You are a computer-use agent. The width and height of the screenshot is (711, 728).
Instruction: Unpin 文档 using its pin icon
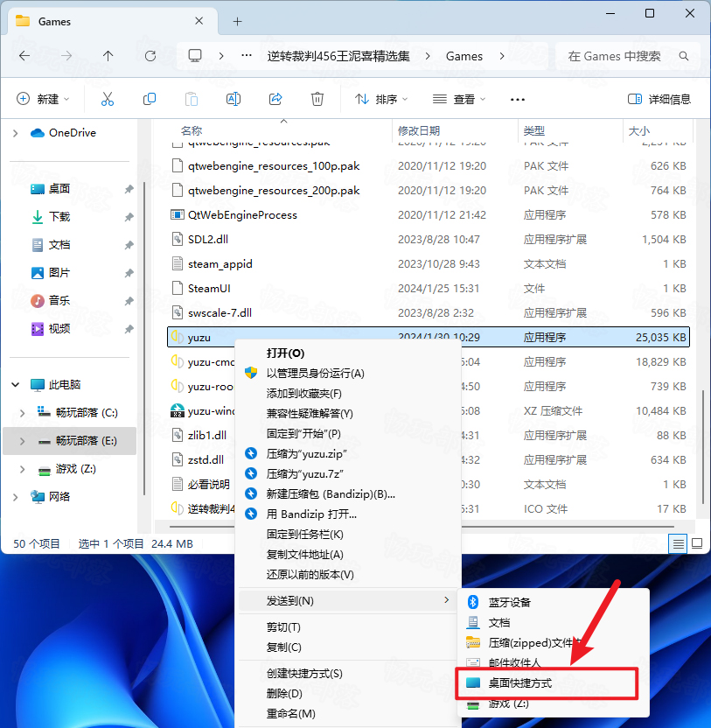pos(129,245)
